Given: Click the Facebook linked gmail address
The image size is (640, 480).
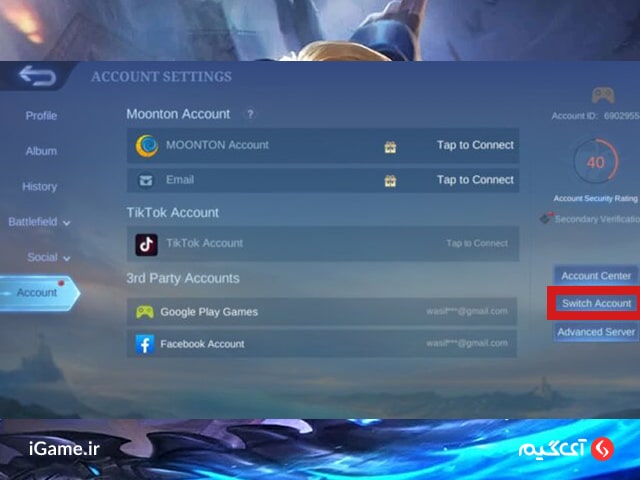Looking at the screenshot, I should click(467, 343).
